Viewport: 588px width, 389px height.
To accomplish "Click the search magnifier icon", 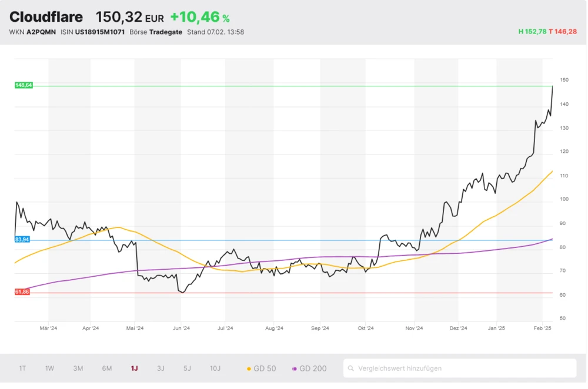I will tap(351, 368).
